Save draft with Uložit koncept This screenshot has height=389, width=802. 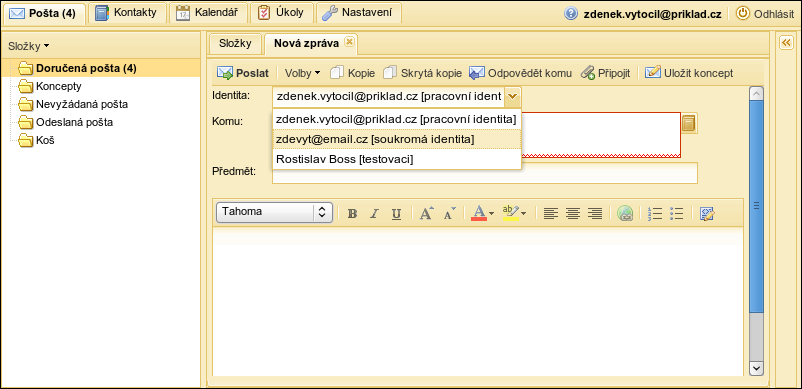point(689,73)
